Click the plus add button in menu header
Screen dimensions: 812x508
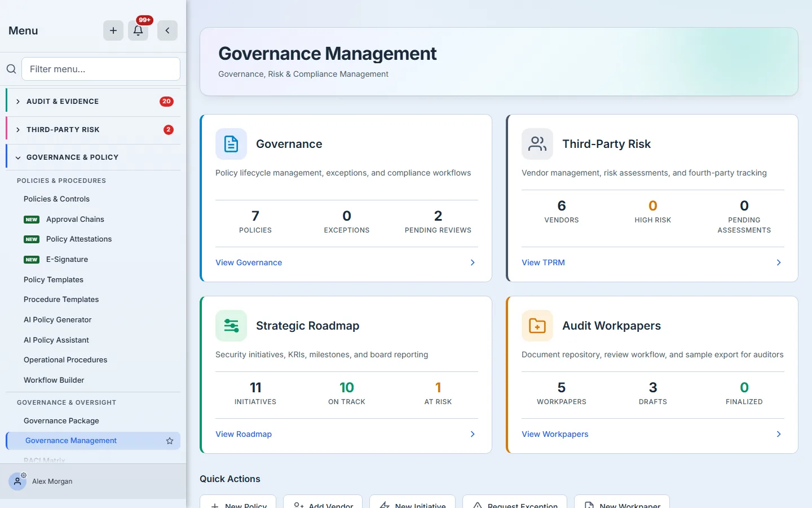pos(113,30)
